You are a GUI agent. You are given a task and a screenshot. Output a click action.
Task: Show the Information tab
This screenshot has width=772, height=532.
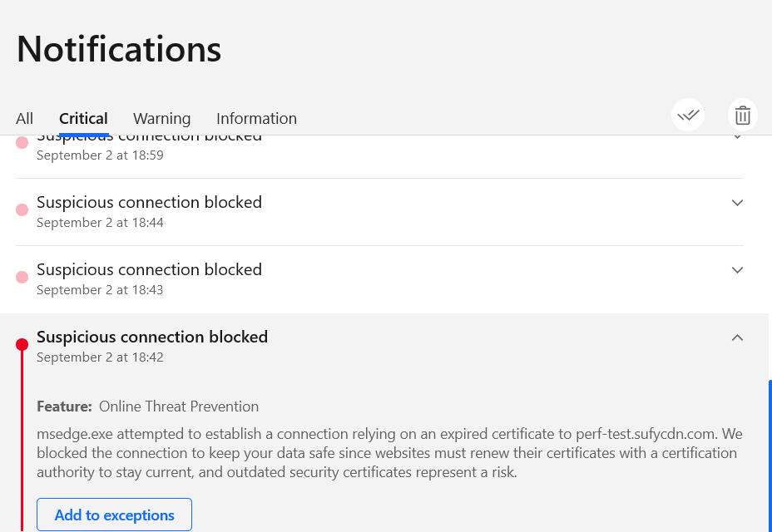(x=256, y=119)
